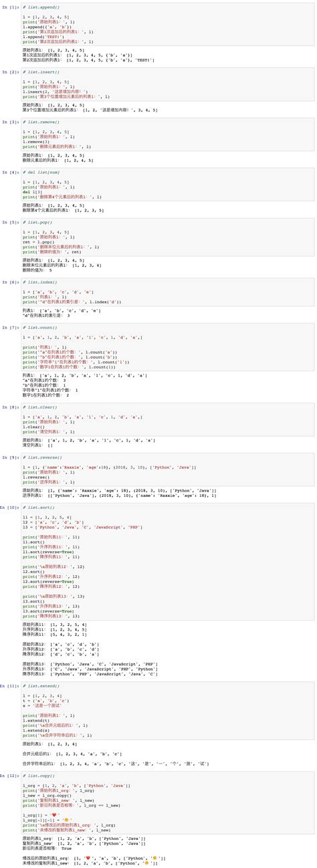Select the In [7] prompt label
The width and height of the screenshot is (317, 868).
coord(11,328)
